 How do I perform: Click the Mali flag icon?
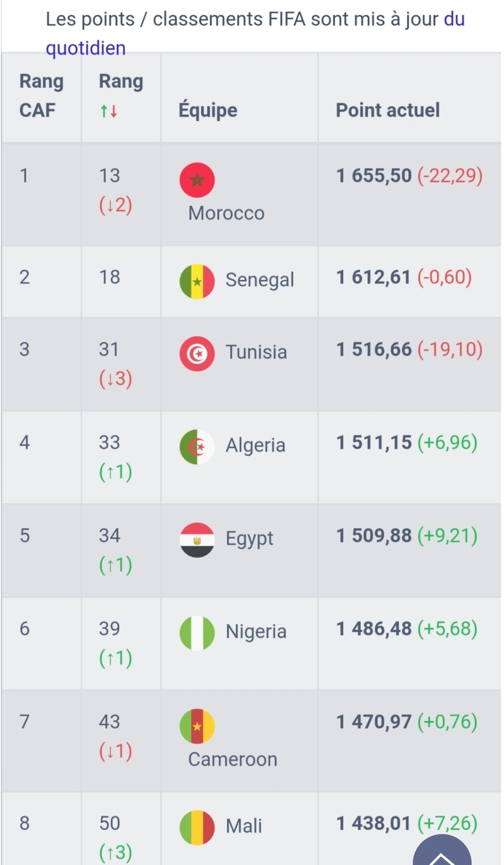[x=197, y=828]
